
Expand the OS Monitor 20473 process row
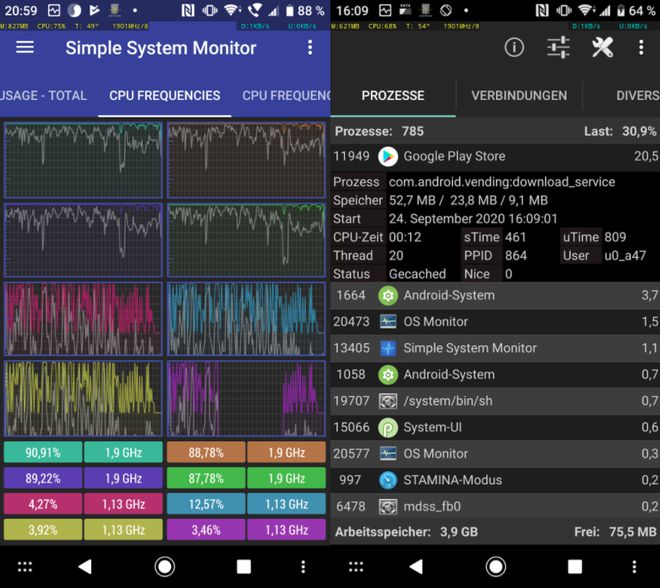pyautogui.click(x=495, y=322)
